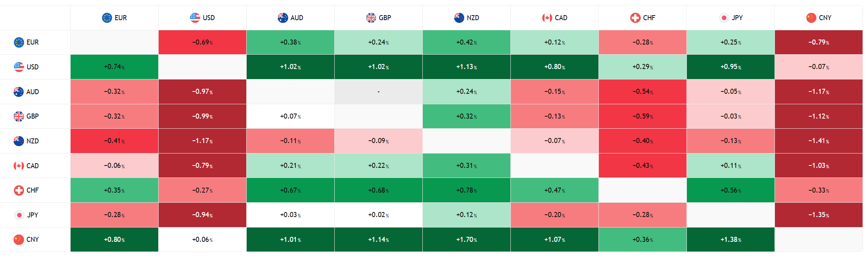Click the AUD flag icon in column header

(283, 18)
